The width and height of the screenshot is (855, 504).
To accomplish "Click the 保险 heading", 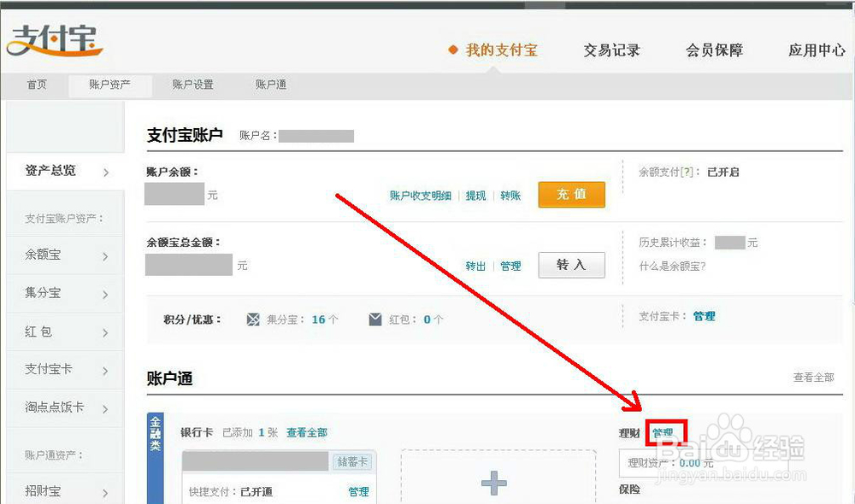I will coord(629,489).
